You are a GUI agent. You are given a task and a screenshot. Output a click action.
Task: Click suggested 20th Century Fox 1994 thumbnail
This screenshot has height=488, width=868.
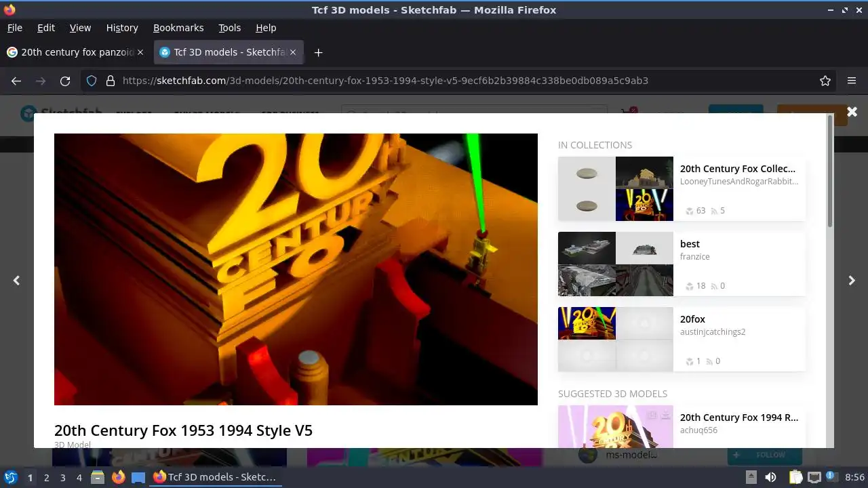pyautogui.click(x=616, y=426)
